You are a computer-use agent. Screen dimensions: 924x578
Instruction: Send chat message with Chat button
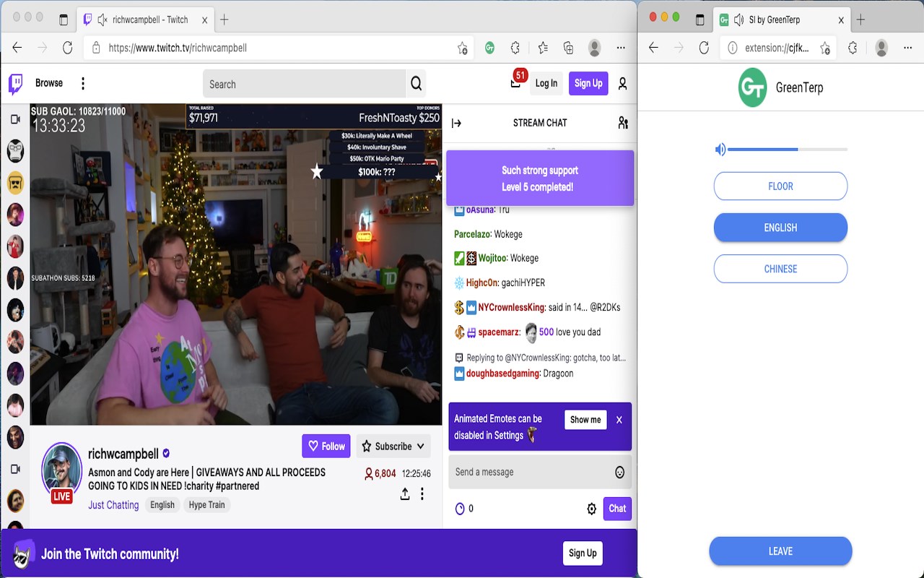[x=617, y=509]
